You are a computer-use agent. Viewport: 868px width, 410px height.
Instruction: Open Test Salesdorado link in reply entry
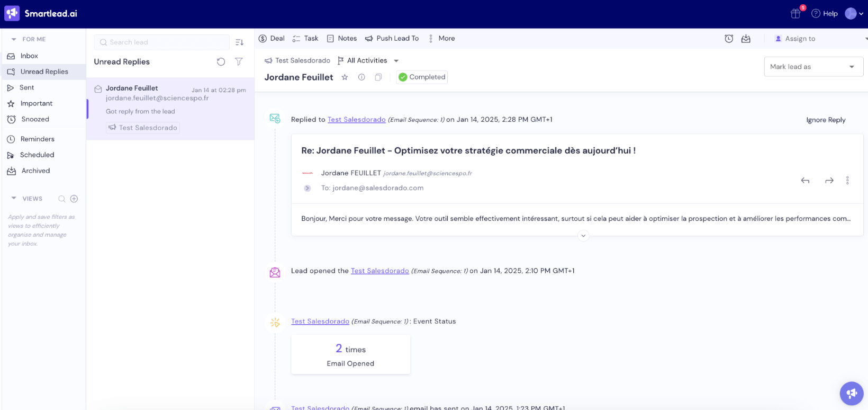[x=356, y=120]
